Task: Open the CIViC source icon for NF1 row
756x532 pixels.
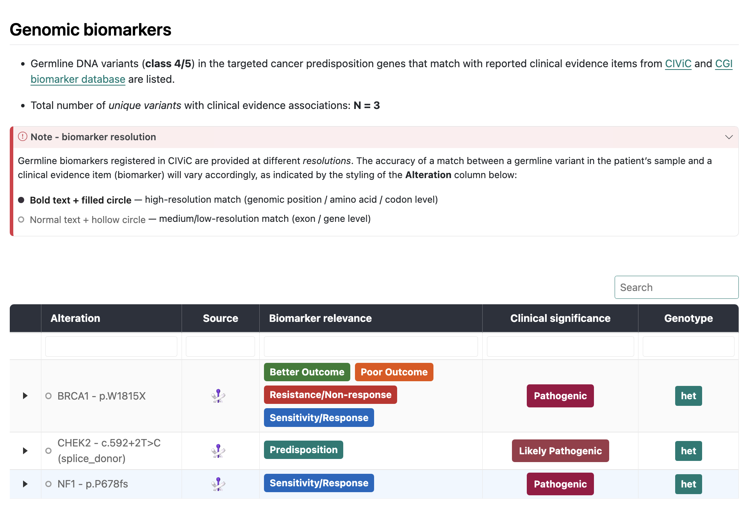Action: pyautogui.click(x=218, y=484)
